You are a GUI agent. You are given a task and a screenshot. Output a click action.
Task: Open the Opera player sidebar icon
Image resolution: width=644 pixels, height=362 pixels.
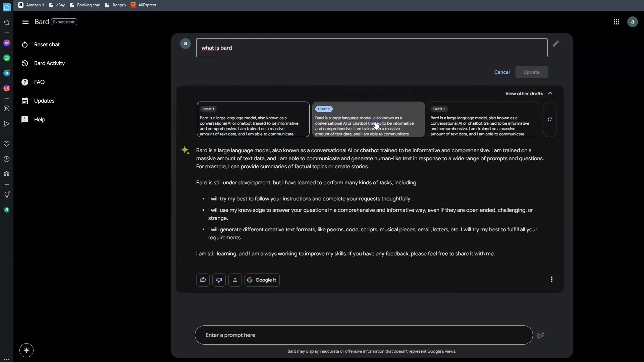[7, 109]
